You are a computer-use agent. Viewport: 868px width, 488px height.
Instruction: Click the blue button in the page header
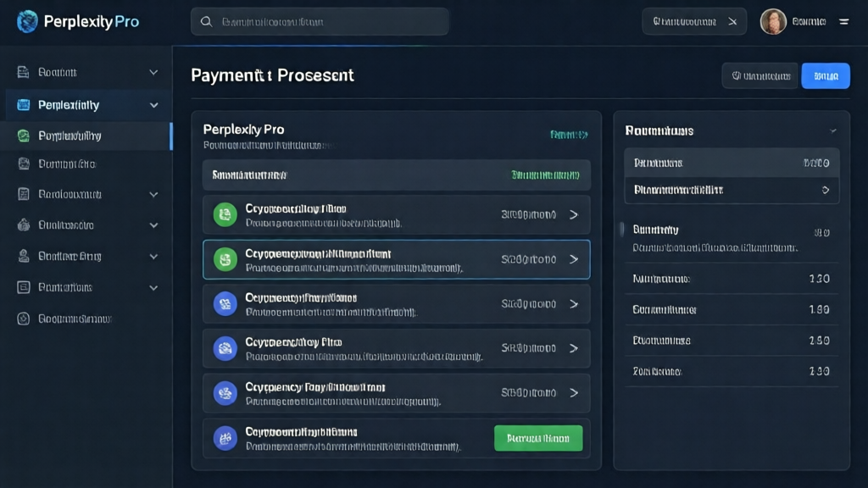[825, 76]
